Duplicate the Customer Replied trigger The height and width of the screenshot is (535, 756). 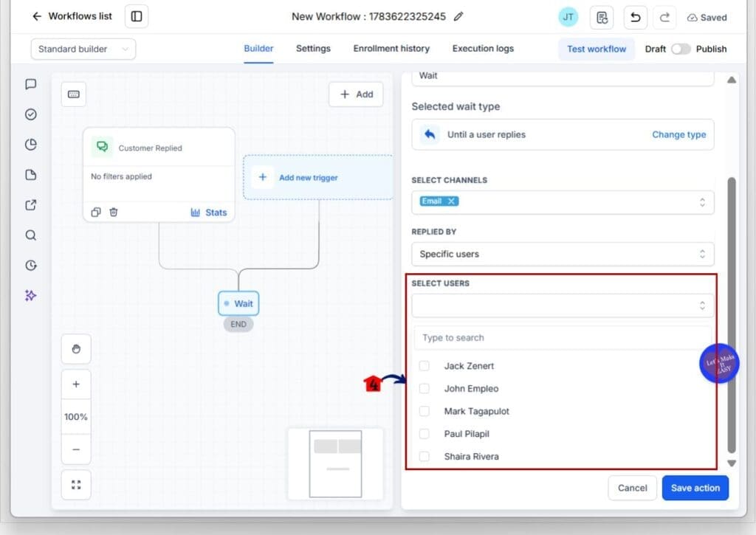click(96, 212)
